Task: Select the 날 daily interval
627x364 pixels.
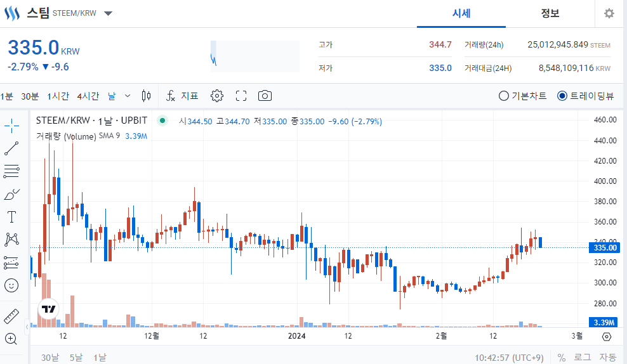Action: pos(112,96)
